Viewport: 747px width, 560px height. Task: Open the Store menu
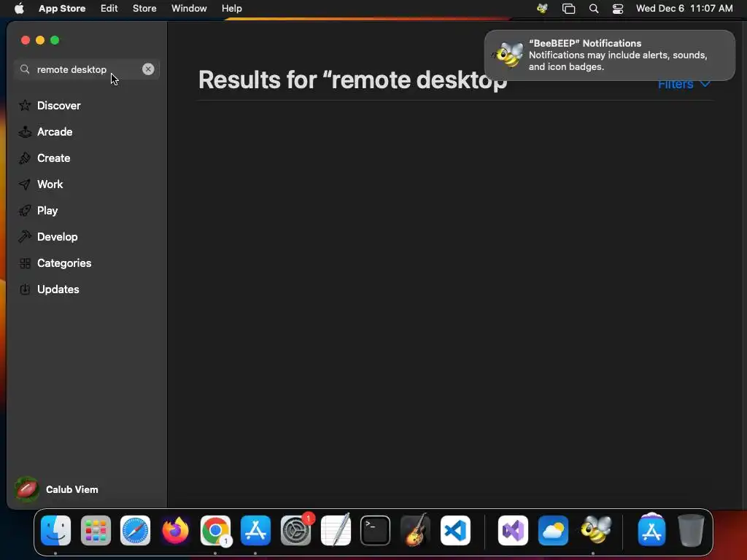pyautogui.click(x=144, y=9)
